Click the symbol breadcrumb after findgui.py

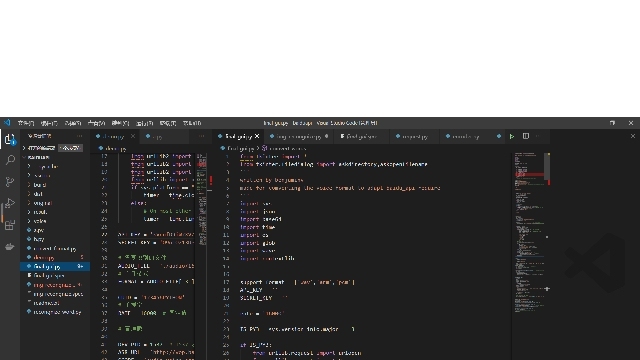tap(284, 149)
